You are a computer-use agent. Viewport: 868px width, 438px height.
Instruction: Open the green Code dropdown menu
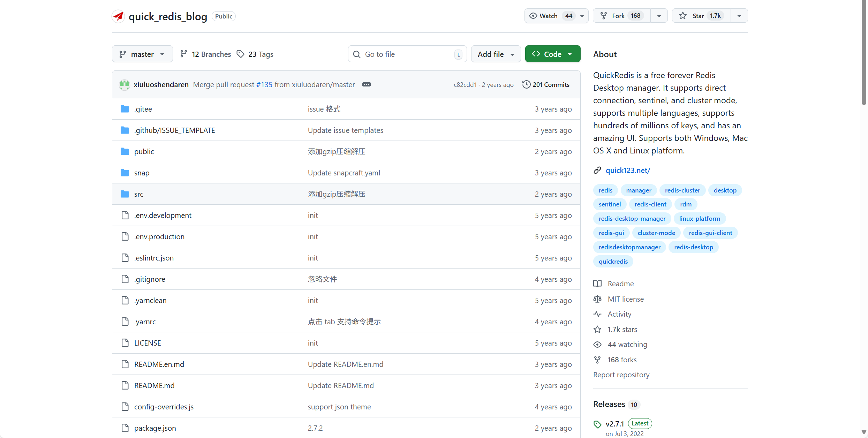(x=552, y=54)
